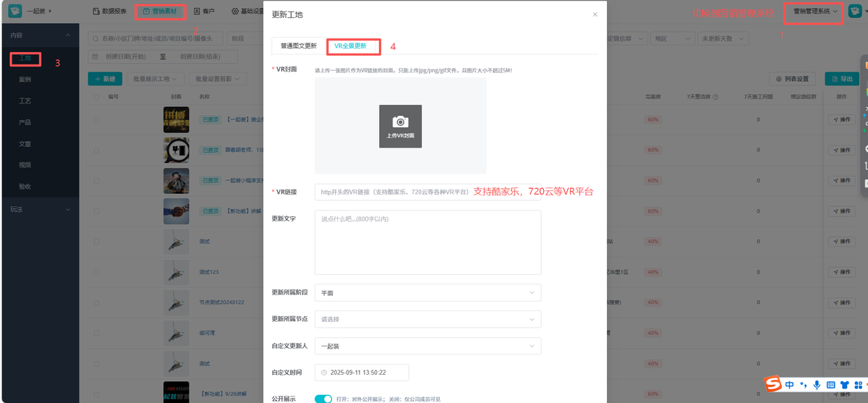Click the 一起装 logo icon at top left

click(x=14, y=11)
